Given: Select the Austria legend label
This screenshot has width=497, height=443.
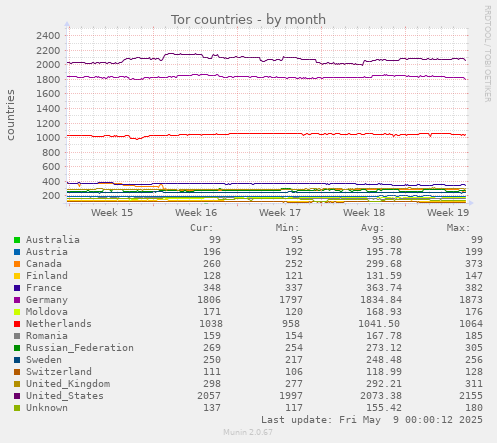Looking at the screenshot, I should tap(47, 252).
